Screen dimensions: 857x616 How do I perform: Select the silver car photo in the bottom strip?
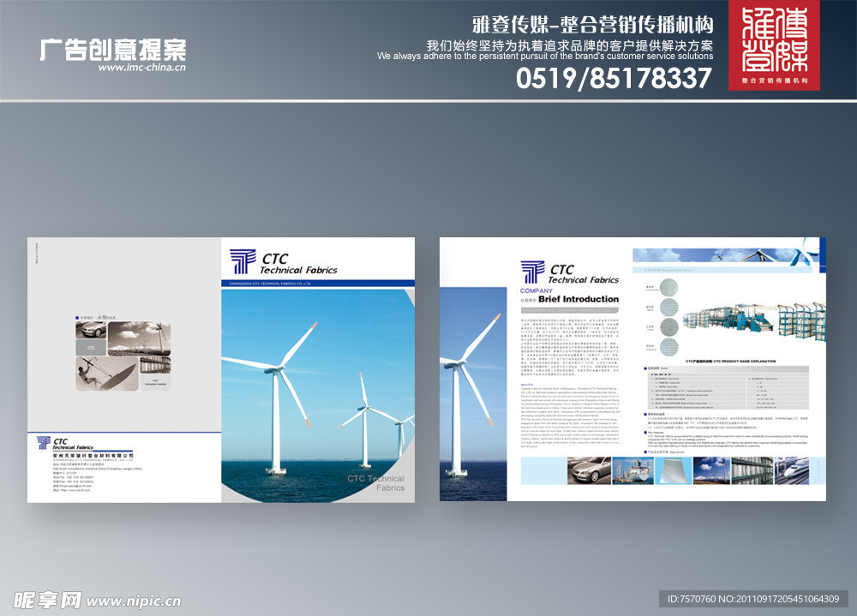click(x=590, y=470)
